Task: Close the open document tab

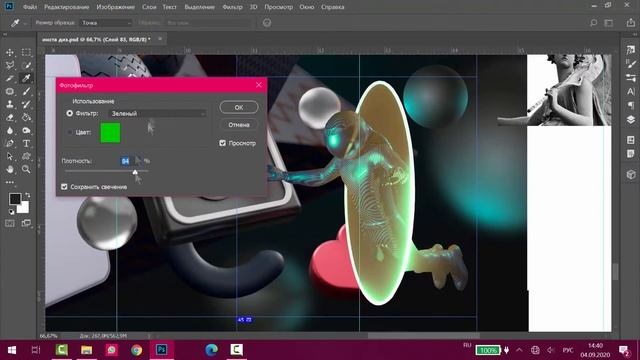Action: (160, 39)
